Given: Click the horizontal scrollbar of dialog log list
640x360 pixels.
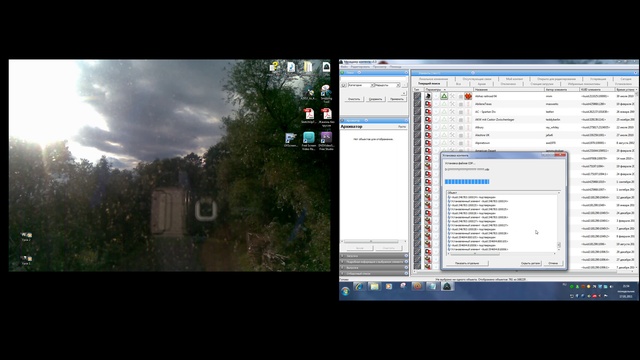Looking at the screenshot, I should (x=502, y=253).
